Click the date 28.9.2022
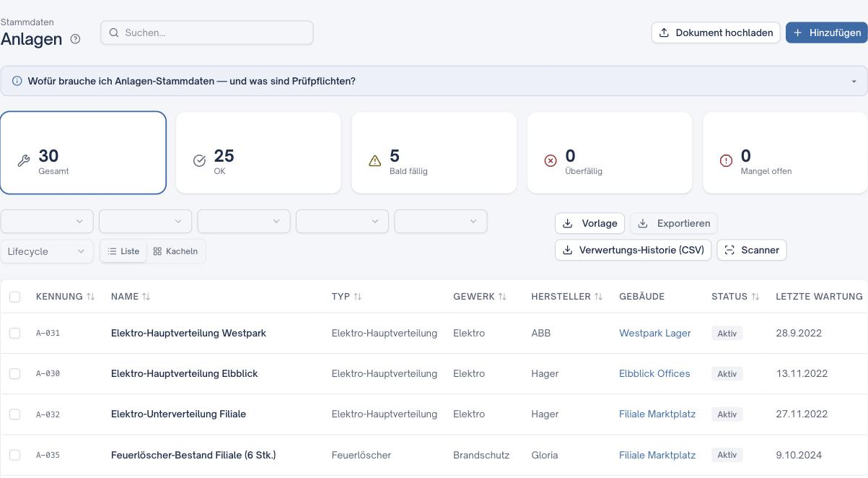The image size is (868, 478). pos(799,333)
